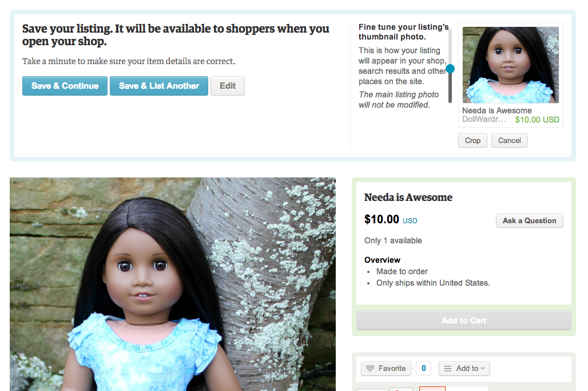Screen dimensions: 588x391
Task: Open the DollWardr... shop name link
Action: pos(484,119)
